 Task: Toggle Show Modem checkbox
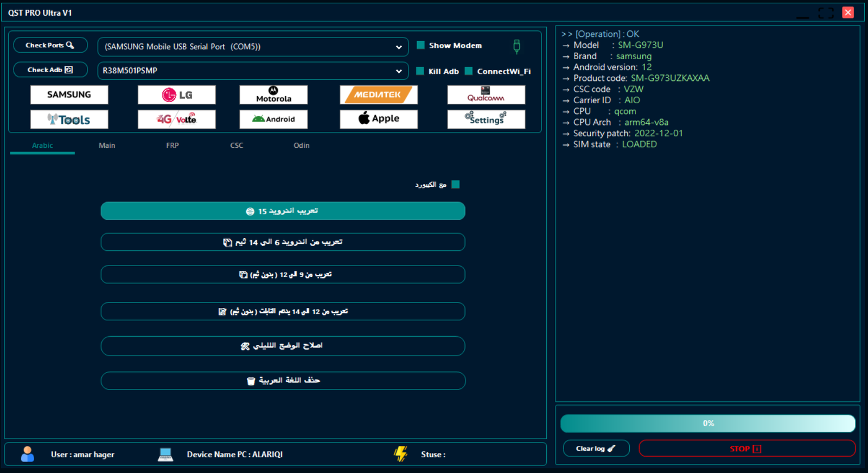420,45
